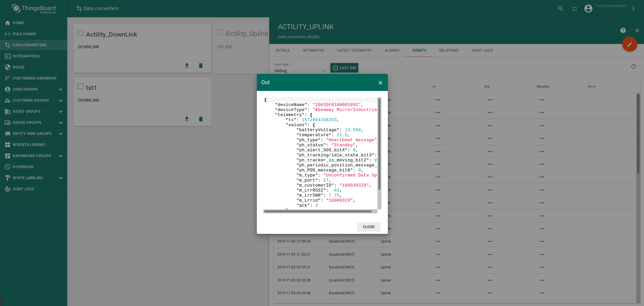Open the user account avatar icon

click(x=588, y=9)
